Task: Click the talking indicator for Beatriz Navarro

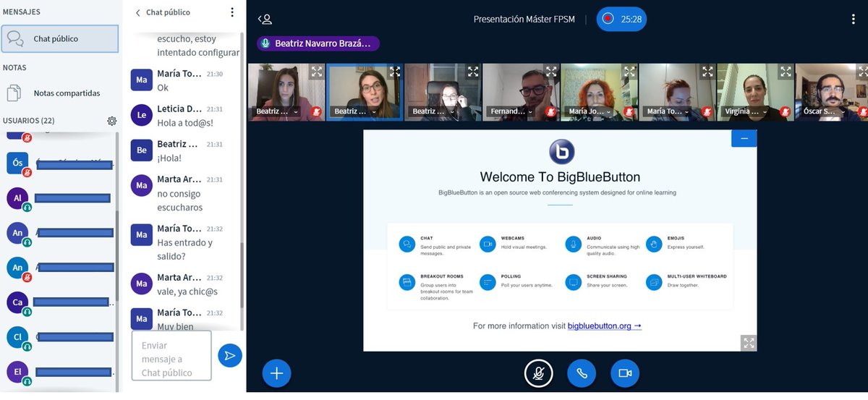Action: click(318, 43)
